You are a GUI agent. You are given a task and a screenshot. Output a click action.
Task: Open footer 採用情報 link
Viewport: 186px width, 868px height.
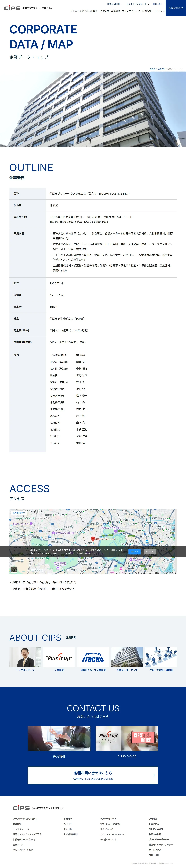(x=153, y=819)
